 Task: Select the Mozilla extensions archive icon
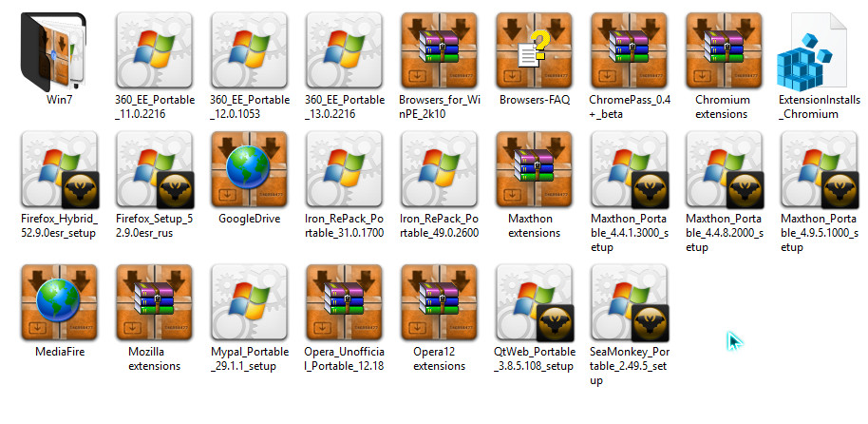pyautogui.click(x=154, y=302)
